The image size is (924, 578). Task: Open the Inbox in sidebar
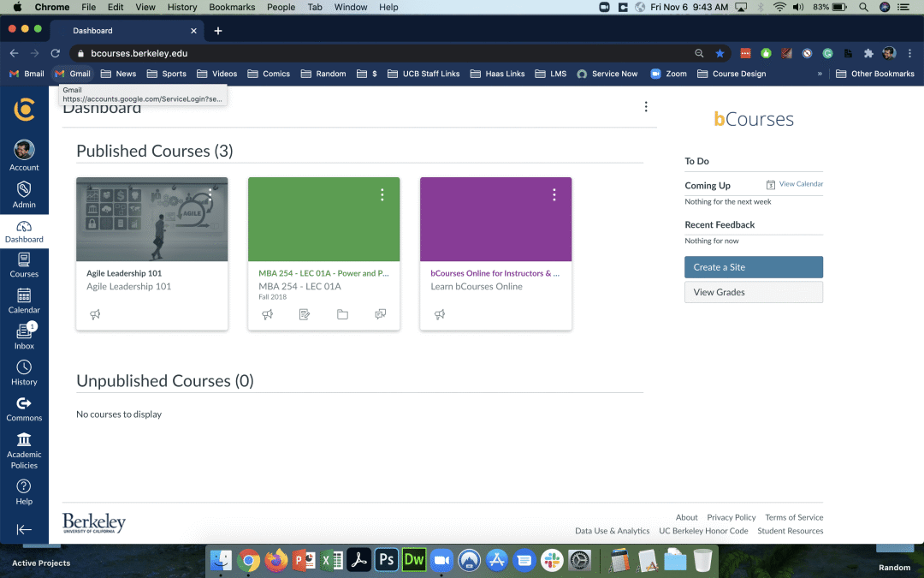pos(24,336)
